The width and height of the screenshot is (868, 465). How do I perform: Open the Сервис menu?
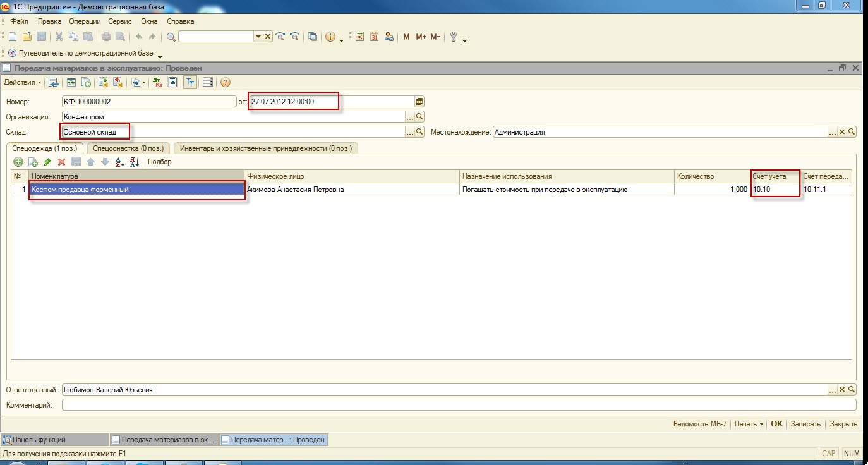click(x=120, y=21)
